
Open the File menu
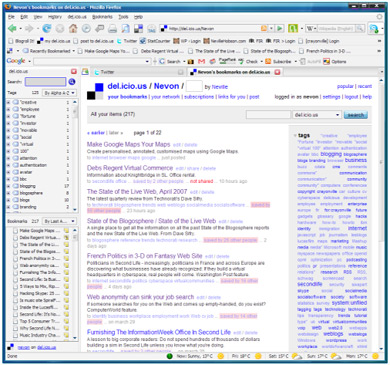[x=11, y=17]
